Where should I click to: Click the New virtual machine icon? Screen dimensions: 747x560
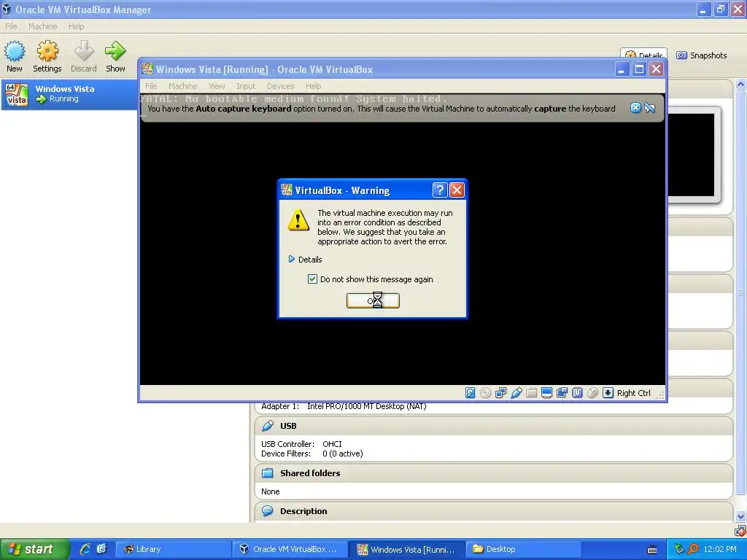[x=15, y=51]
